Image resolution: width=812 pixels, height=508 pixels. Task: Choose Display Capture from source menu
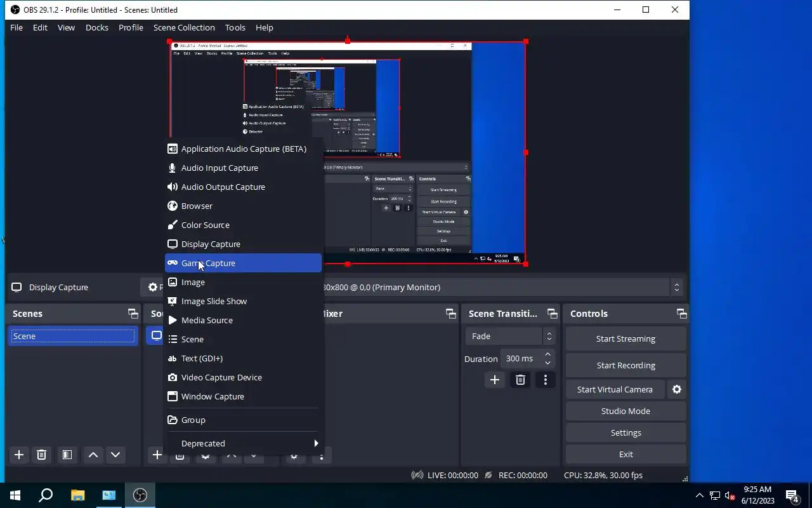[x=244, y=244]
